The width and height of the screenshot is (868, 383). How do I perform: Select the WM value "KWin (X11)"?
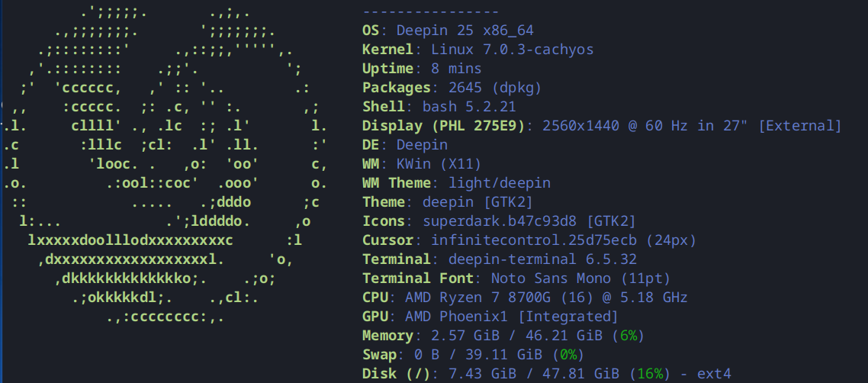[439, 164]
